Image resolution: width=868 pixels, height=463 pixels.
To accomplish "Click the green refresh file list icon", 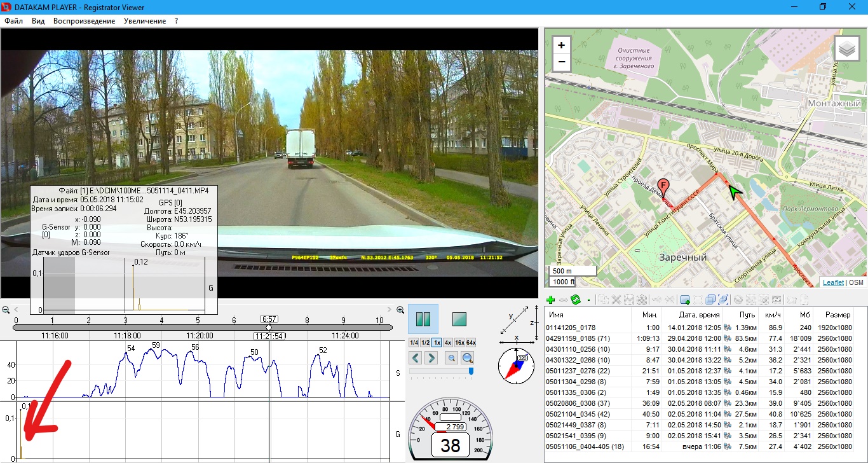I will [x=576, y=300].
